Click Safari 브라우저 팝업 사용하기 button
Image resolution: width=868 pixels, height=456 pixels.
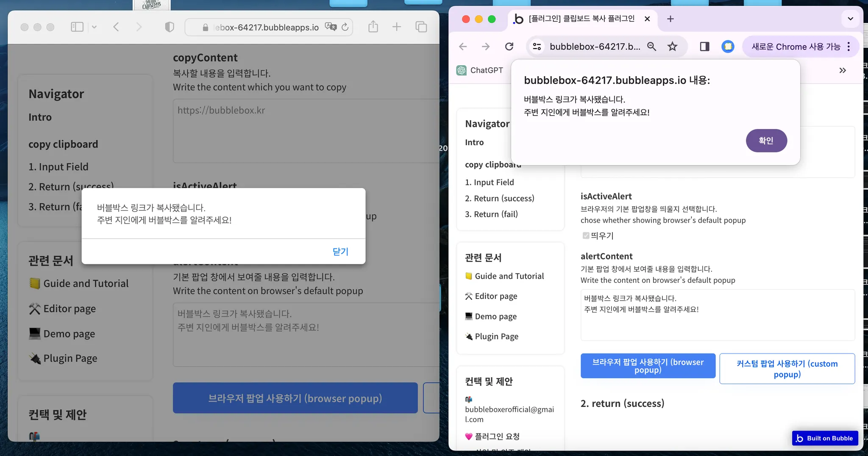(295, 398)
